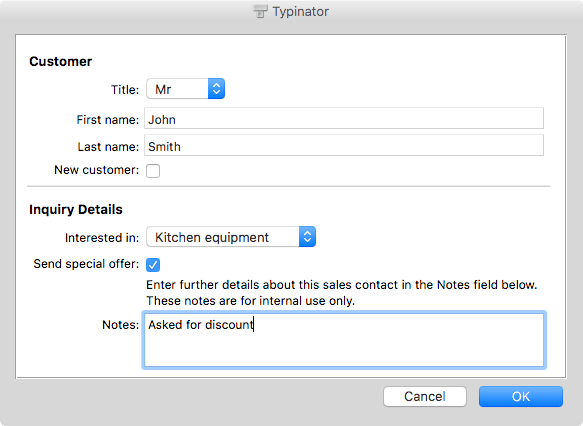The height and width of the screenshot is (426, 583).
Task: Click the New customer label
Action: coord(97,170)
